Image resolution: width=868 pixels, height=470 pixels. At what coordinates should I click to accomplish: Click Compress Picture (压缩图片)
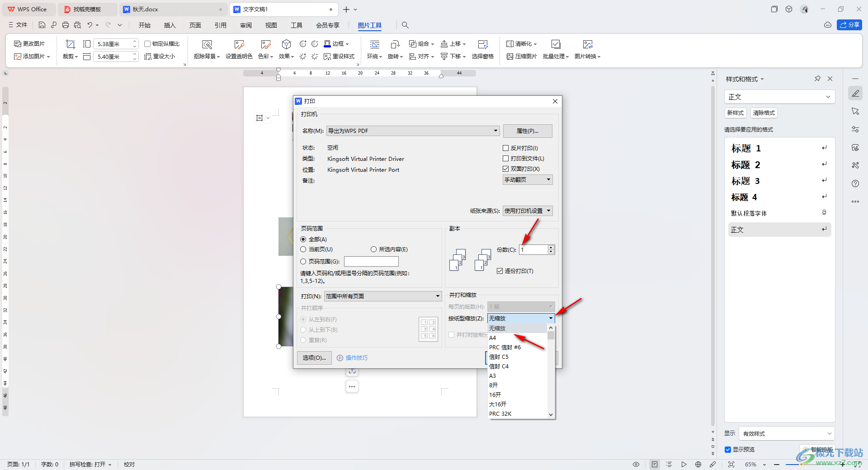pos(522,56)
